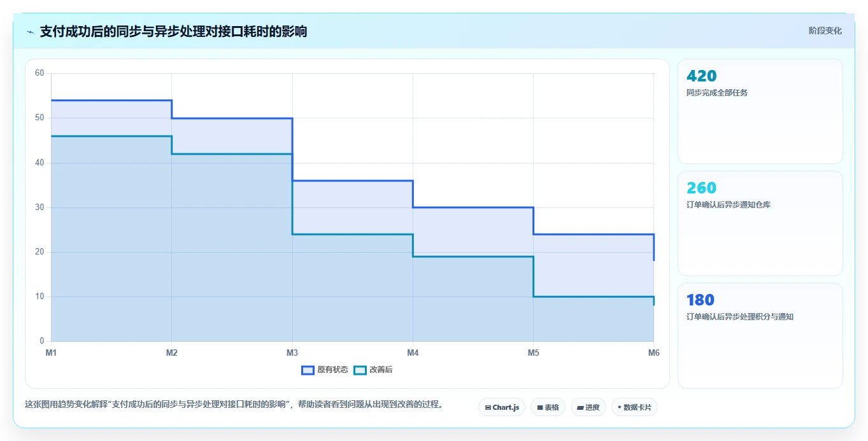Click the 20 y-axis value
868x441 pixels.
click(39, 252)
